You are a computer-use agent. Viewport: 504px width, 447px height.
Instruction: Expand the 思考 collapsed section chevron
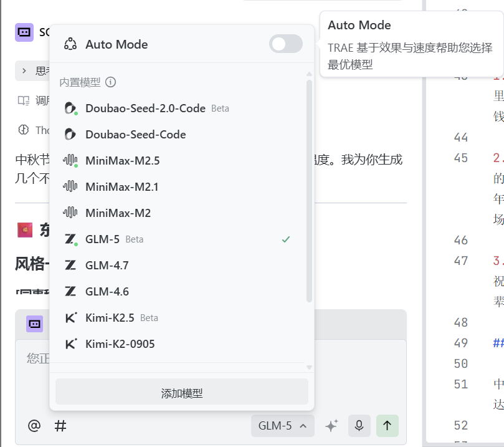coord(24,70)
